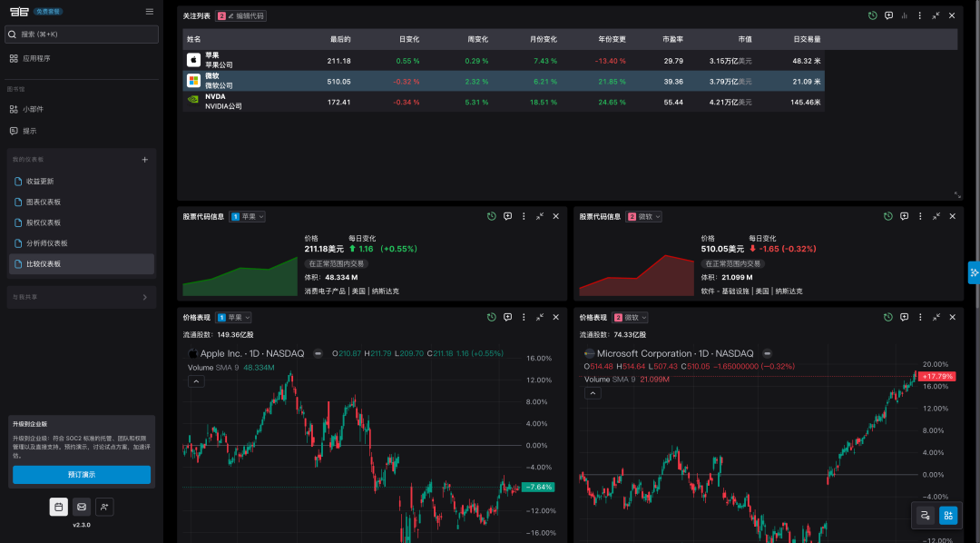This screenshot has width=980, height=543.
Task: Select the 微软公司 row in watchlist
Action: (503, 81)
